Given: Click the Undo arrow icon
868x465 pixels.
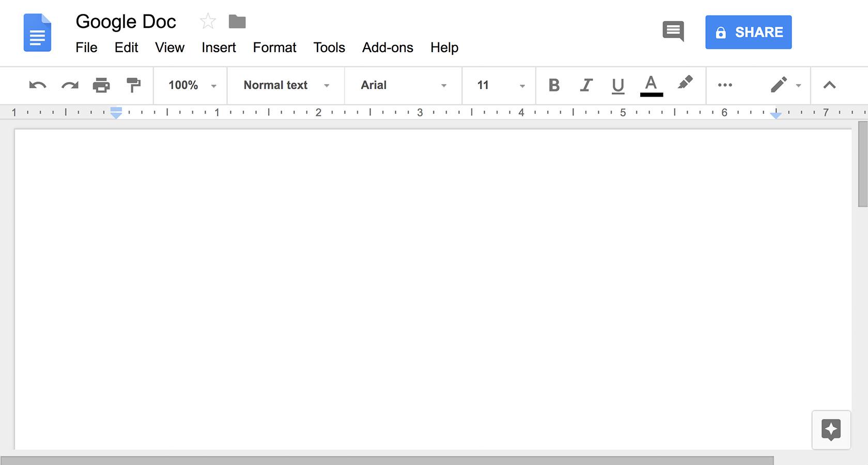Looking at the screenshot, I should (38, 85).
